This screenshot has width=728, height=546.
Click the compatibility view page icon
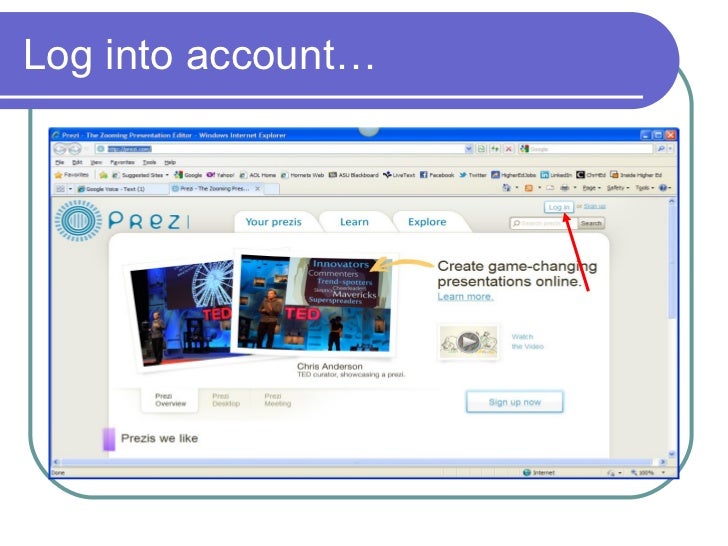point(481,149)
